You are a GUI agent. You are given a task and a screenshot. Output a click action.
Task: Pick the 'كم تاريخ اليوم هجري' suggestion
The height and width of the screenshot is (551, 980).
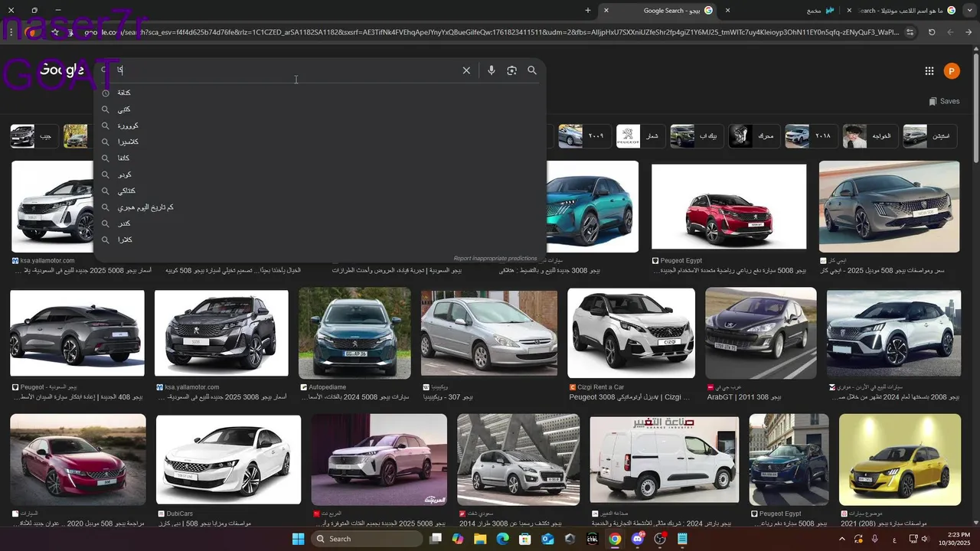point(320,207)
